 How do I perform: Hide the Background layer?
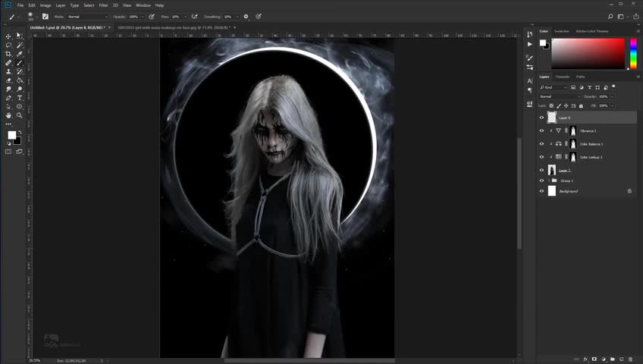pos(541,191)
